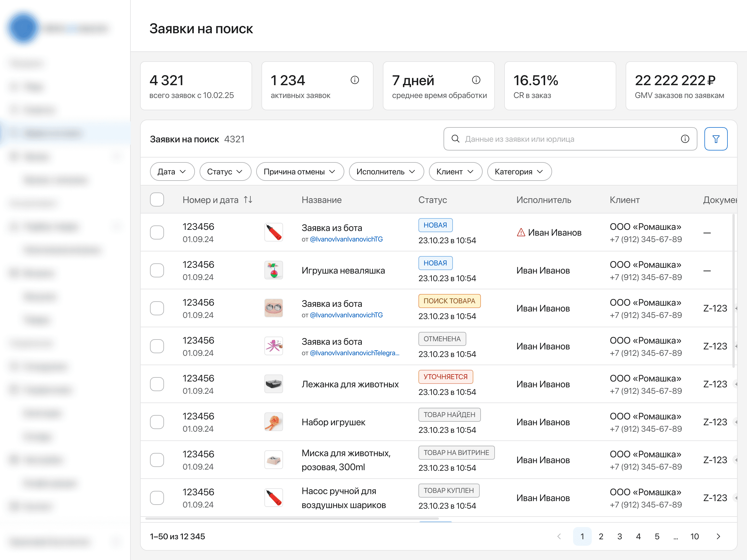Select checkbox for Лежанка для животных row
This screenshot has height=560, width=747.
(157, 384)
